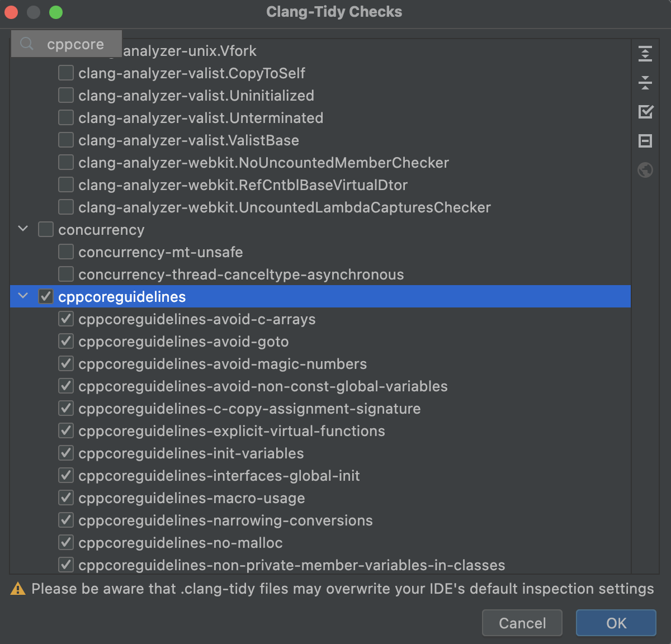Select cppcoreguidelines-init-variables row text
The height and width of the screenshot is (644, 671).
(191, 453)
